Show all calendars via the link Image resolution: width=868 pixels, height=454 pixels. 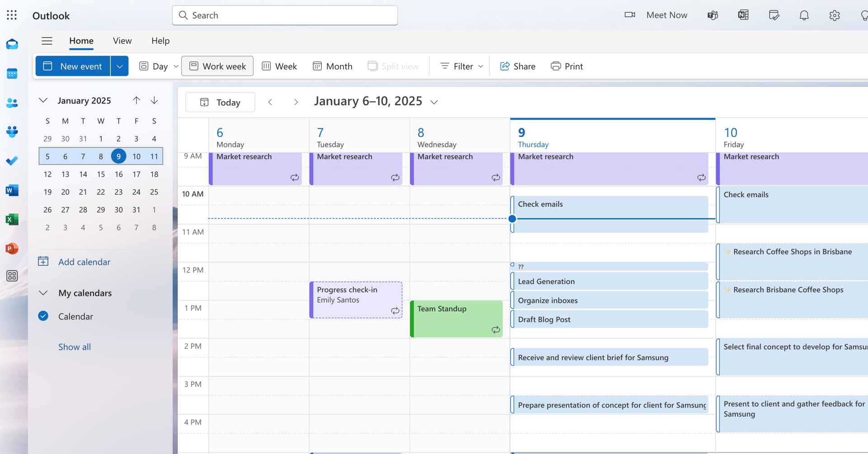[x=74, y=347]
